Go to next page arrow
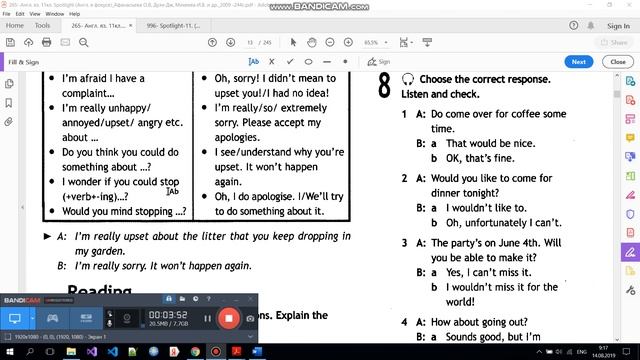640x360 pixels. 231,42
